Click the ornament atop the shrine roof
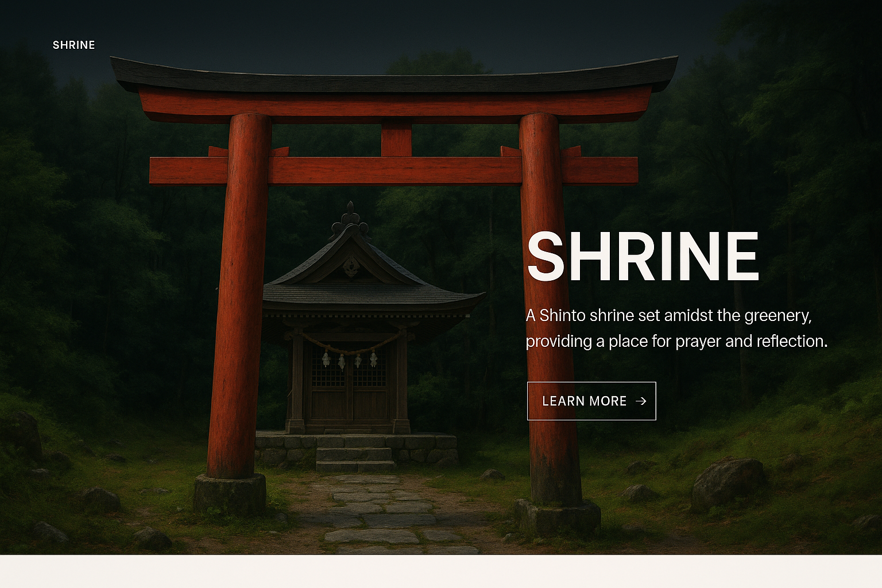The image size is (882, 588). (x=350, y=218)
